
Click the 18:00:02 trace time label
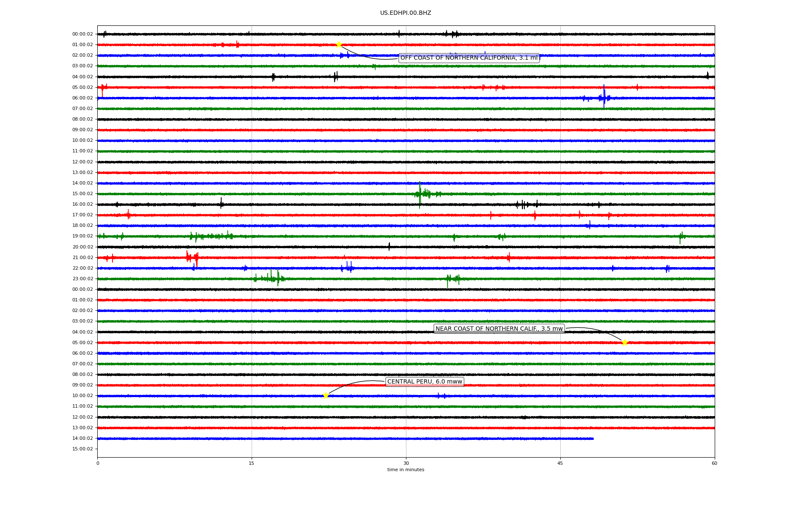82,226
